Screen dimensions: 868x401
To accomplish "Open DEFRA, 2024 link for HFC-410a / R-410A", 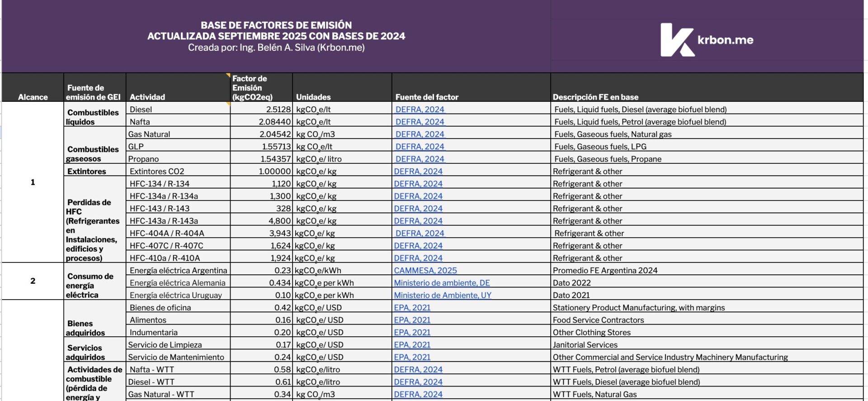I will pos(418,258).
